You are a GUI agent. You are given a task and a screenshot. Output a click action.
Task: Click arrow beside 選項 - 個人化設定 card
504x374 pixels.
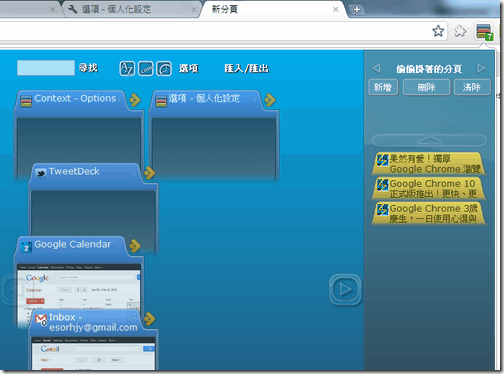[x=270, y=100]
